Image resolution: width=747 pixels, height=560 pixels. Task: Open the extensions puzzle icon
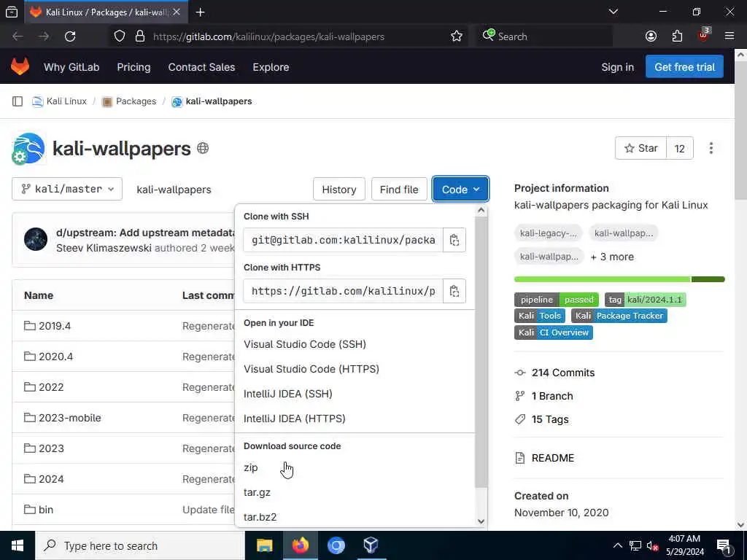(x=677, y=36)
